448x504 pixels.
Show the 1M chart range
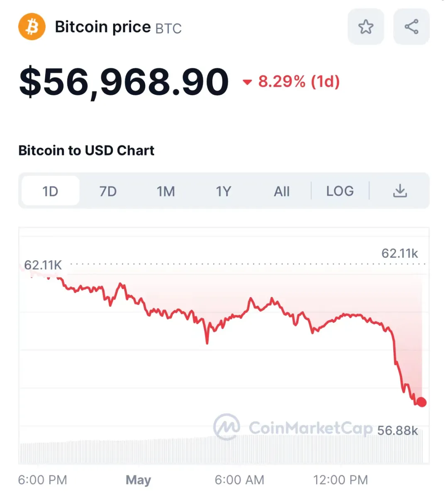coord(166,191)
